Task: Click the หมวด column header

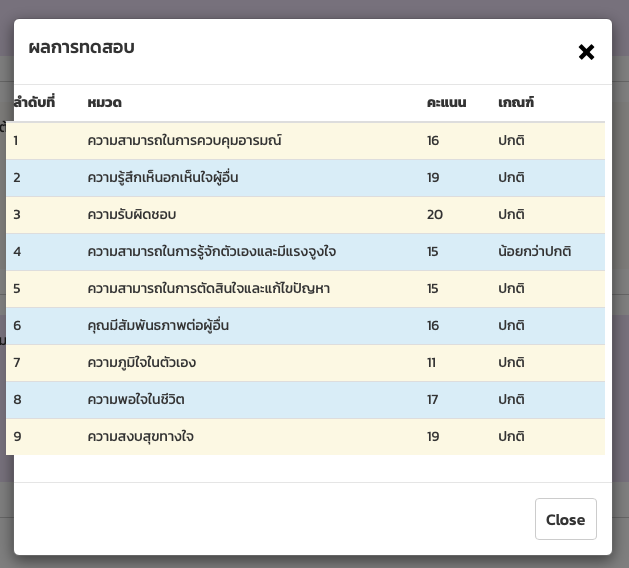Action: 104,103
